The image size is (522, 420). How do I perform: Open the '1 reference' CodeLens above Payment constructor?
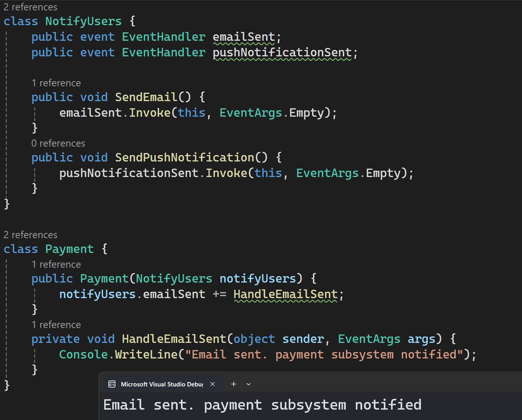point(56,264)
